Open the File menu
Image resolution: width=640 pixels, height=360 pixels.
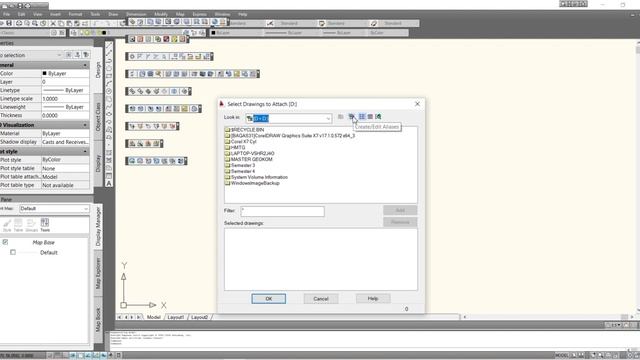pos(7,14)
